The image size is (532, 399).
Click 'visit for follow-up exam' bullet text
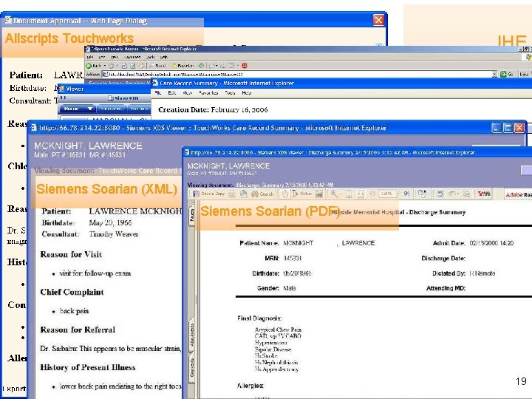95,273
